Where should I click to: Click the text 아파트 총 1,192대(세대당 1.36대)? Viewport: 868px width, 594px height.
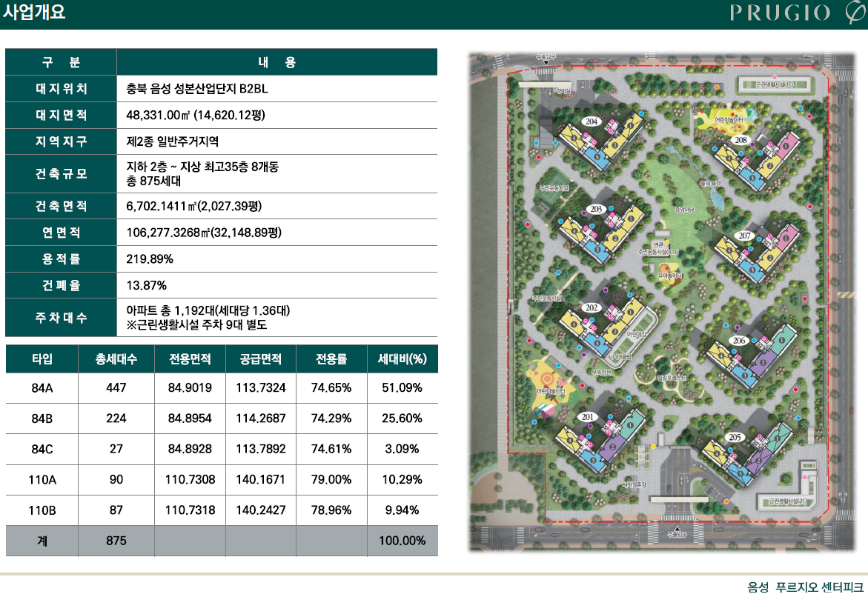coord(208,310)
